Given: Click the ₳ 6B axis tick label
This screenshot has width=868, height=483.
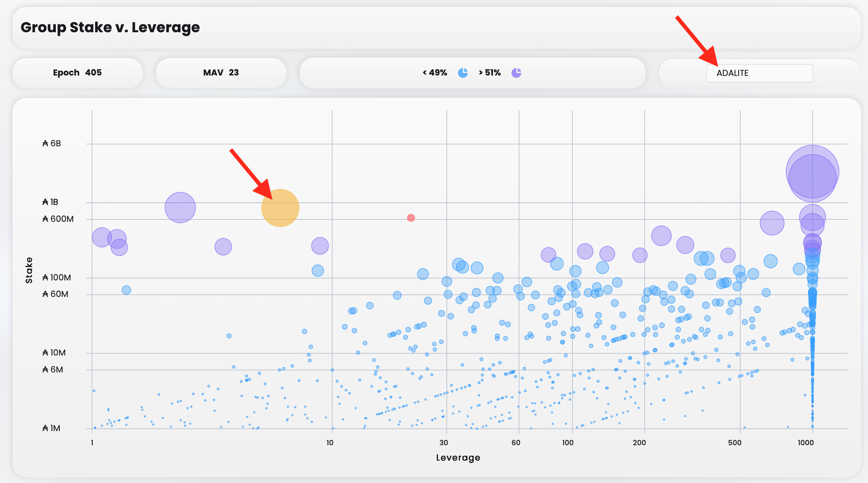Looking at the screenshot, I should (52, 144).
